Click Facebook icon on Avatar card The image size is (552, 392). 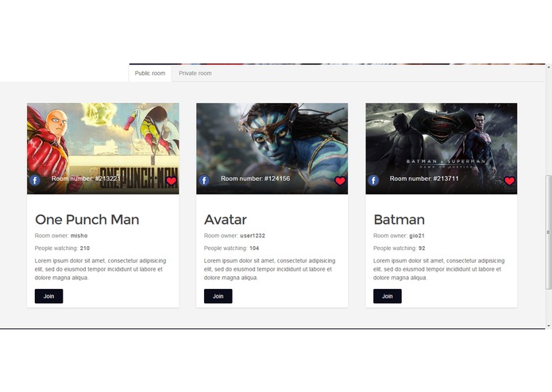(x=204, y=180)
